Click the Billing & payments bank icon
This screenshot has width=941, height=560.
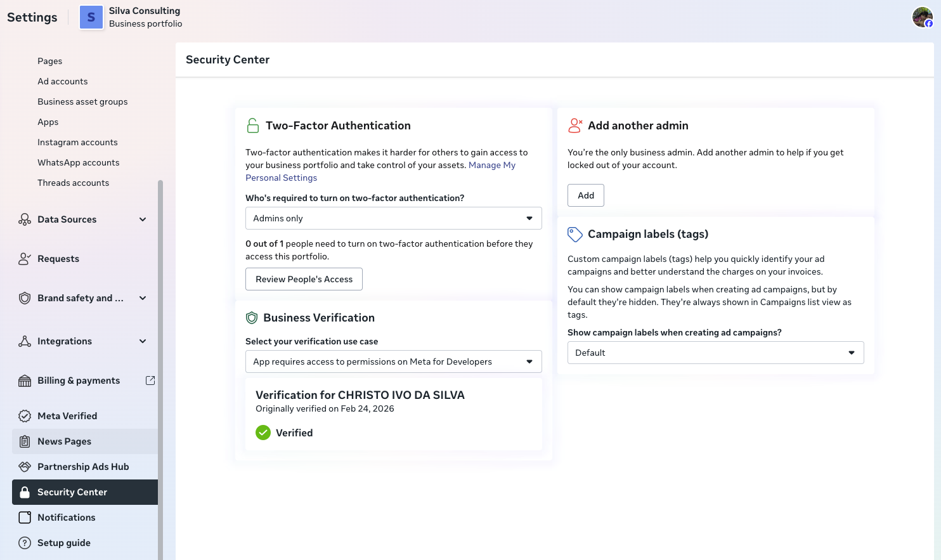click(x=25, y=381)
